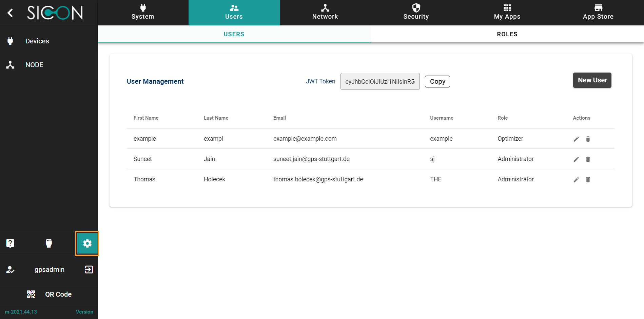Click the network port icon in sidebar
The image size is (644, 319).
click(x=49, y=243)
